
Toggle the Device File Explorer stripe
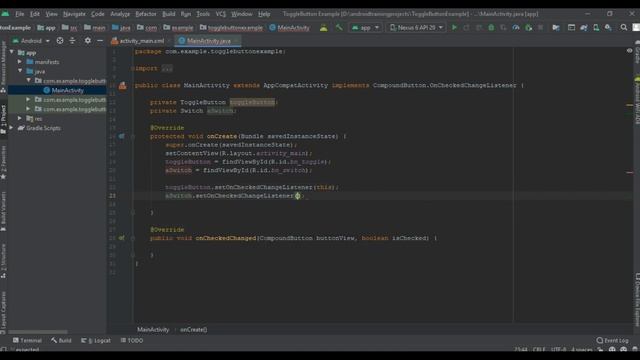637,300
